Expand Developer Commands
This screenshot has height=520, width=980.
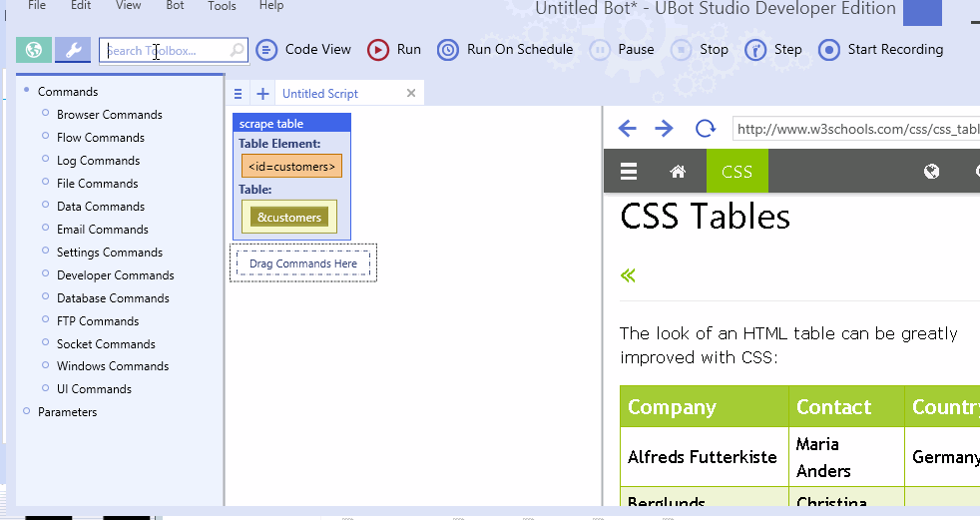tap(45, 273)
